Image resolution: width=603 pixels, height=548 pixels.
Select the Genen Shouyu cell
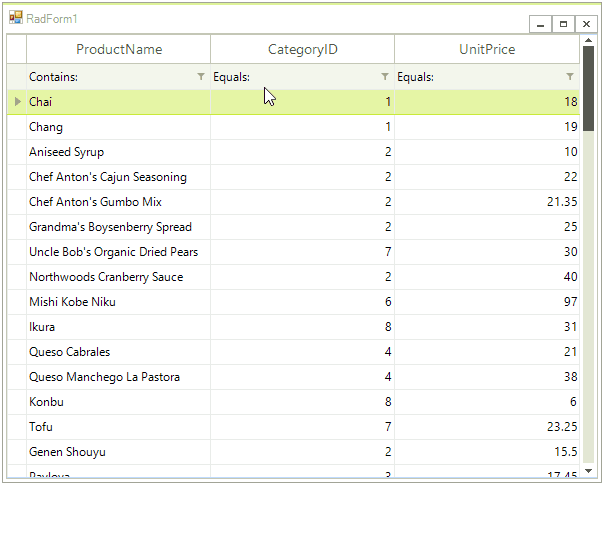tap(118, 452)
